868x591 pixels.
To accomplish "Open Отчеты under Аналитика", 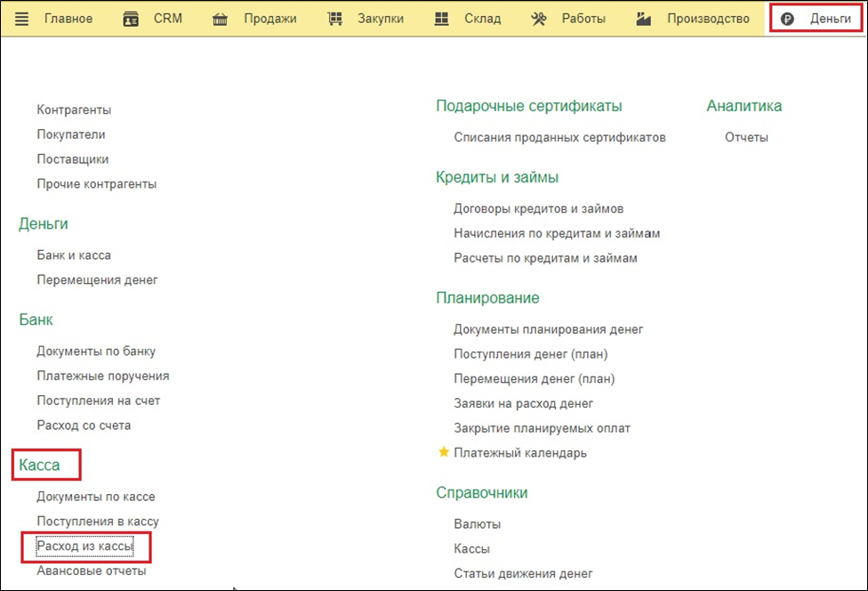I will (745, 137).
